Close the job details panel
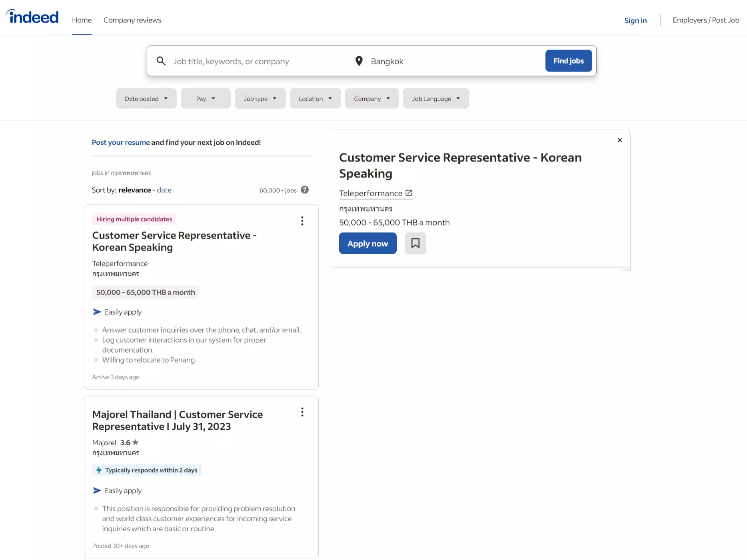747x560 pixels. [x=620, y=140]
